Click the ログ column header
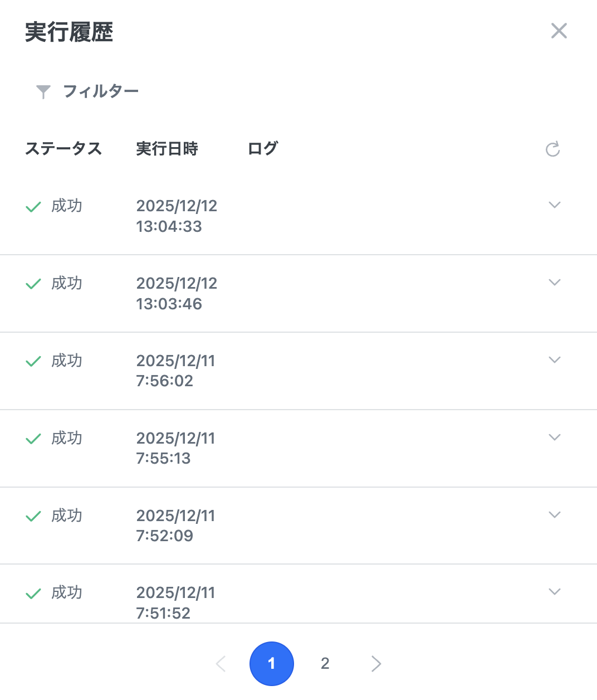 coord(262,149)
